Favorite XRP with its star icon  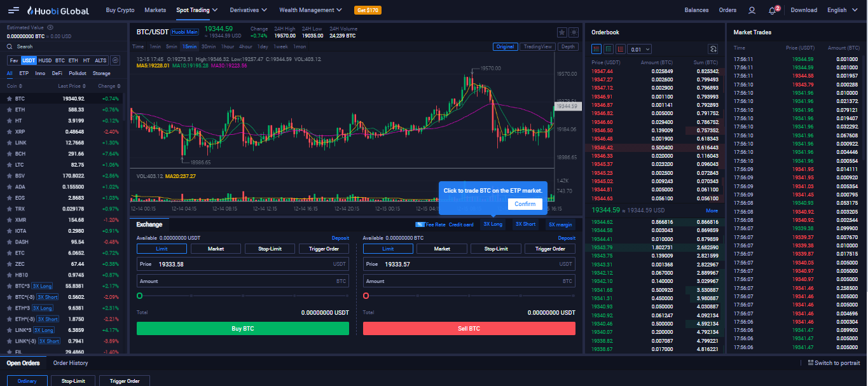[x=10, y=132]
